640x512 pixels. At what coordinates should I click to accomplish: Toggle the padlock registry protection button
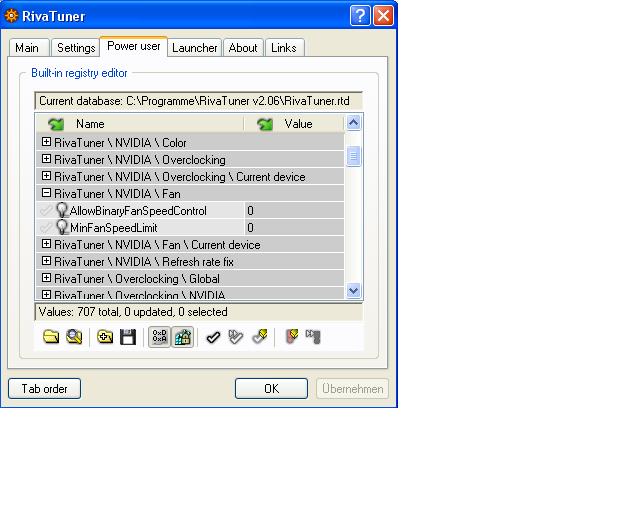point(182,337)
